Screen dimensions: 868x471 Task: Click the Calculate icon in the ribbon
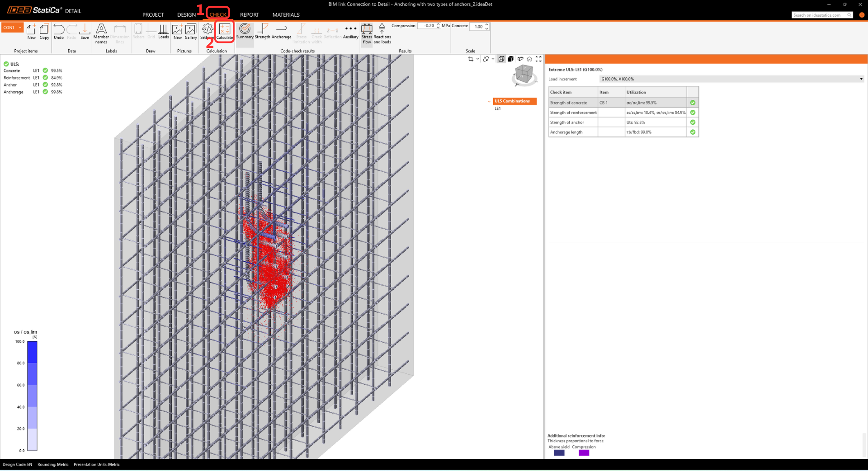click(224, 31)
